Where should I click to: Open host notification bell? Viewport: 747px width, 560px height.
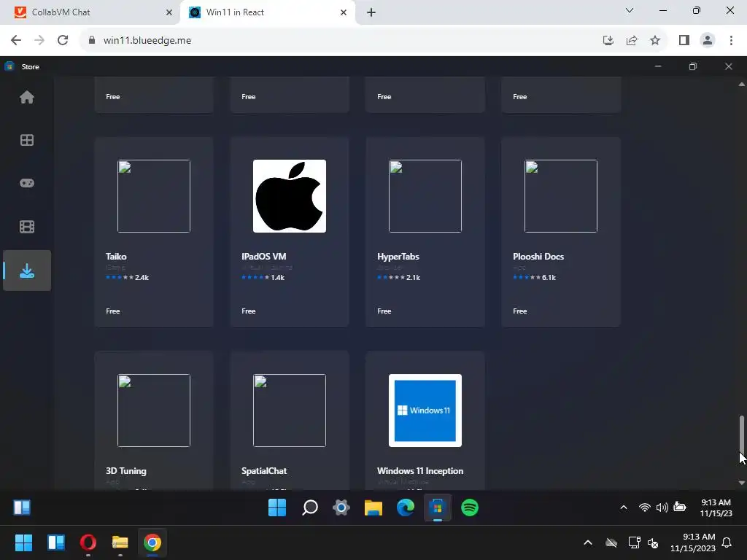pyautogui.click(x=727, y=542)
